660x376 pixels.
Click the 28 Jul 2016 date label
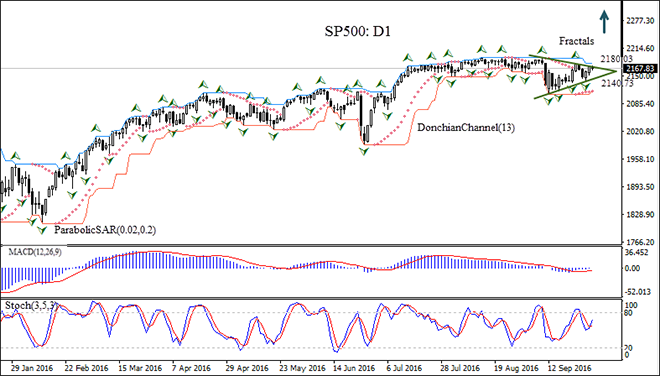click(459, 368)
